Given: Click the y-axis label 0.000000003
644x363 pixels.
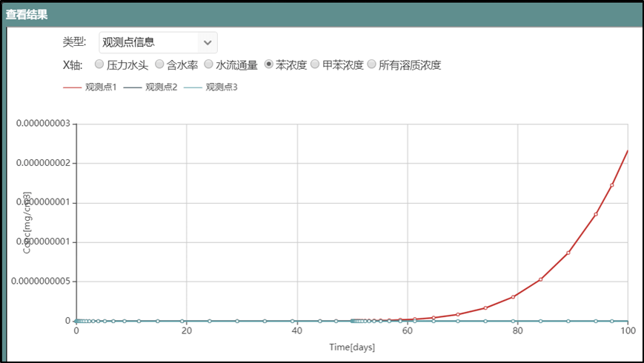Looking at the screenshot, I should pyautogui.click(x=42, y=123).
